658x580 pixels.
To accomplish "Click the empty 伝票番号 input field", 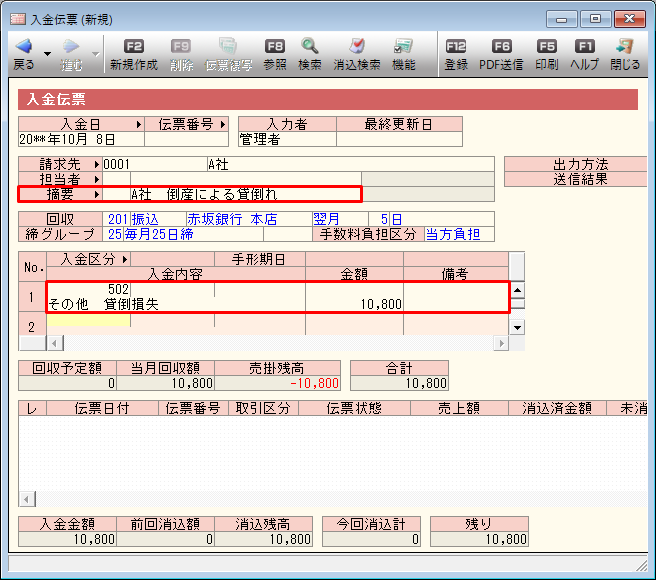I will (186, 139).
